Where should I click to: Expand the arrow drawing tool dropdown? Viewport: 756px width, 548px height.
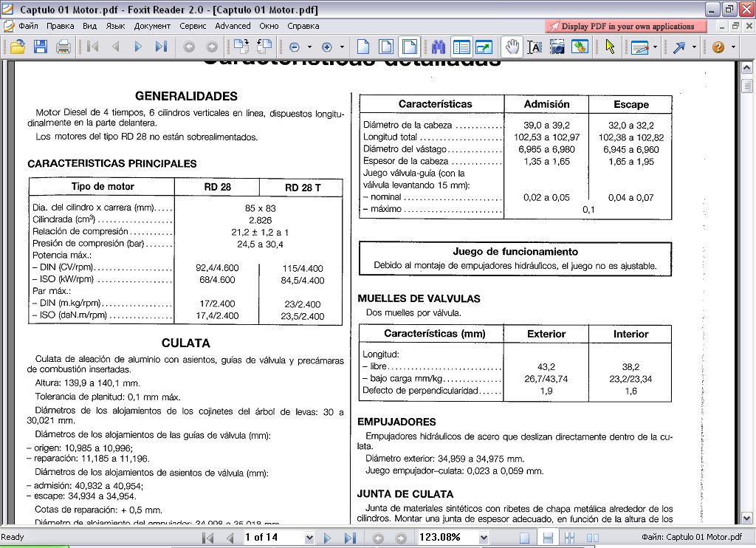[694, 47]
